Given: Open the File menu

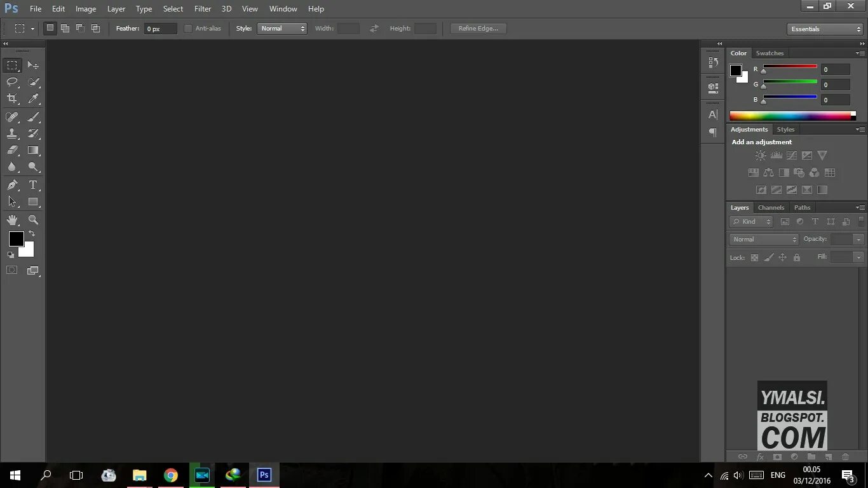Looking at the screenshot, I should pyautogui.click(x=36, y=9).
